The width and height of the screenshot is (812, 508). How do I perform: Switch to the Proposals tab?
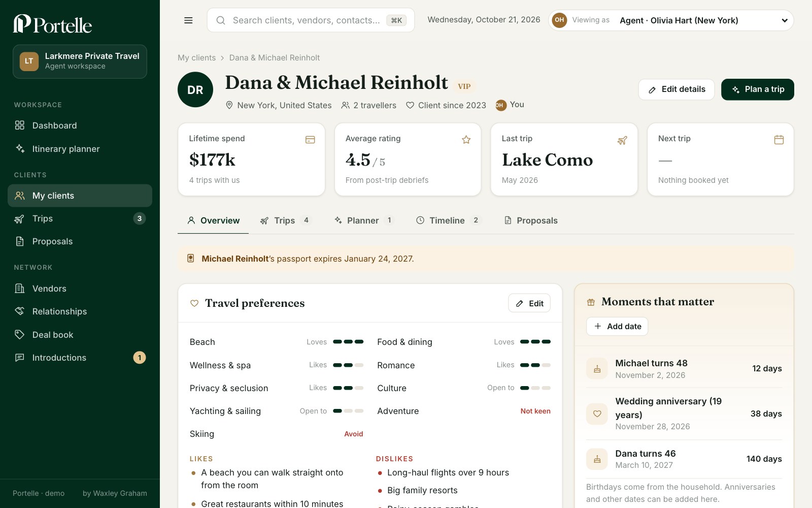(531, 220)
